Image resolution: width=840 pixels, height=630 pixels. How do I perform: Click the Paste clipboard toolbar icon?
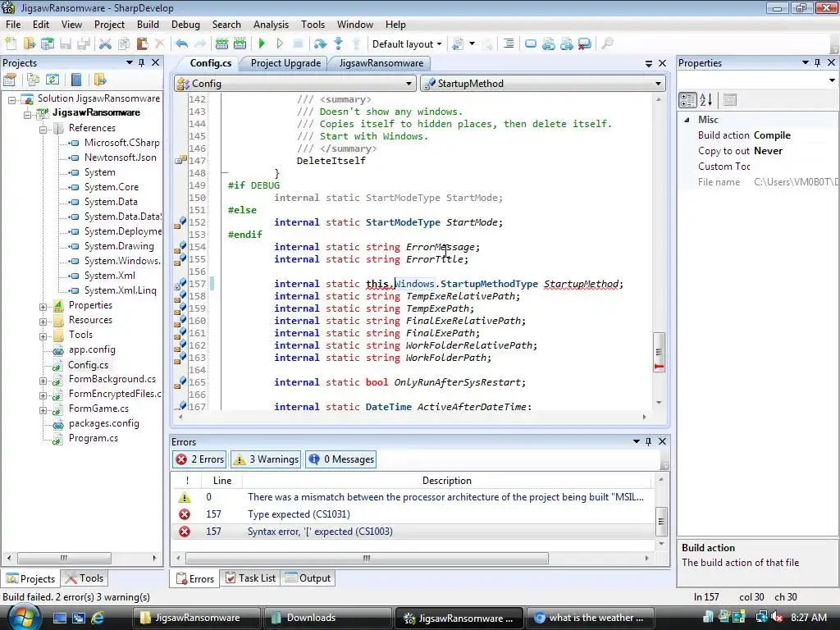142,43
